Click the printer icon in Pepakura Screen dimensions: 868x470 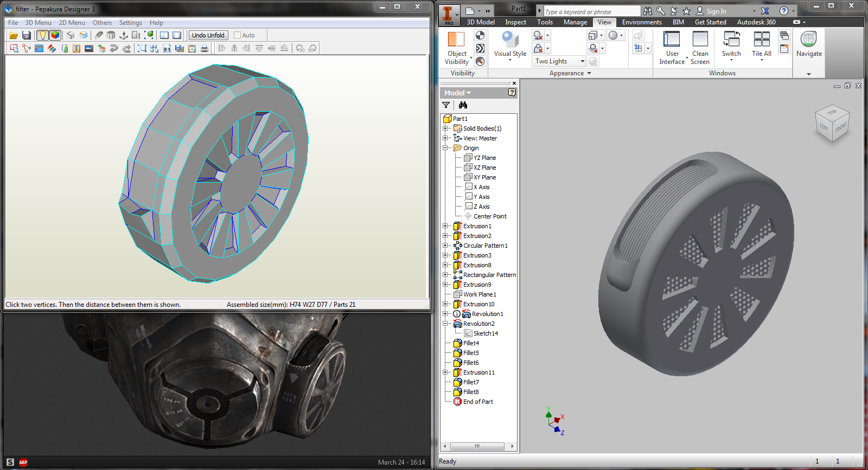[x=204, y=48]
